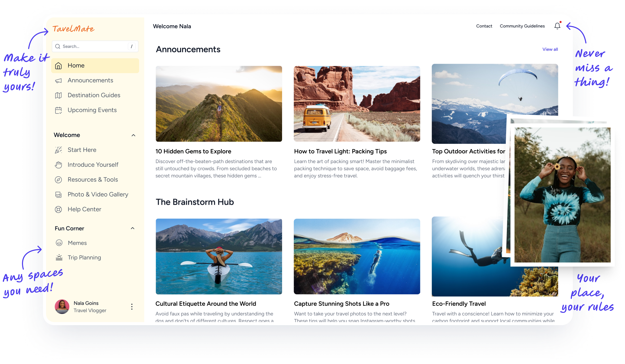
Task: Click the 'Learn the art of packing smart' description
Action: 355,168
